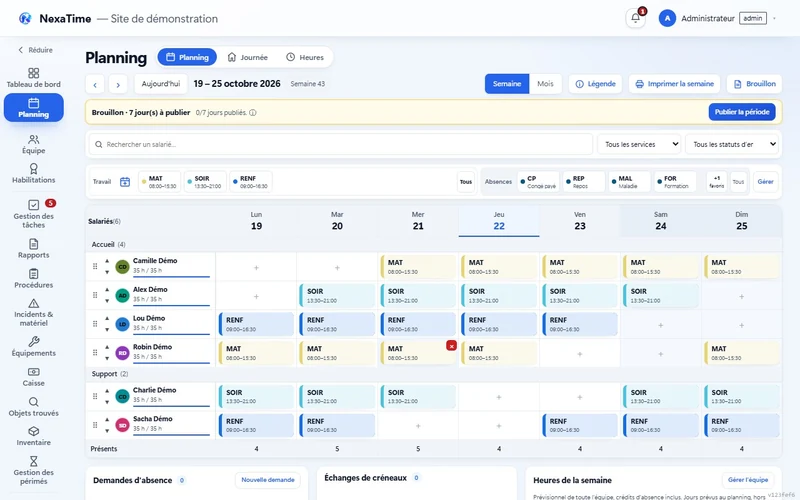
Task: Open Planning in the sidebar
Action: (x=34, y=108)
